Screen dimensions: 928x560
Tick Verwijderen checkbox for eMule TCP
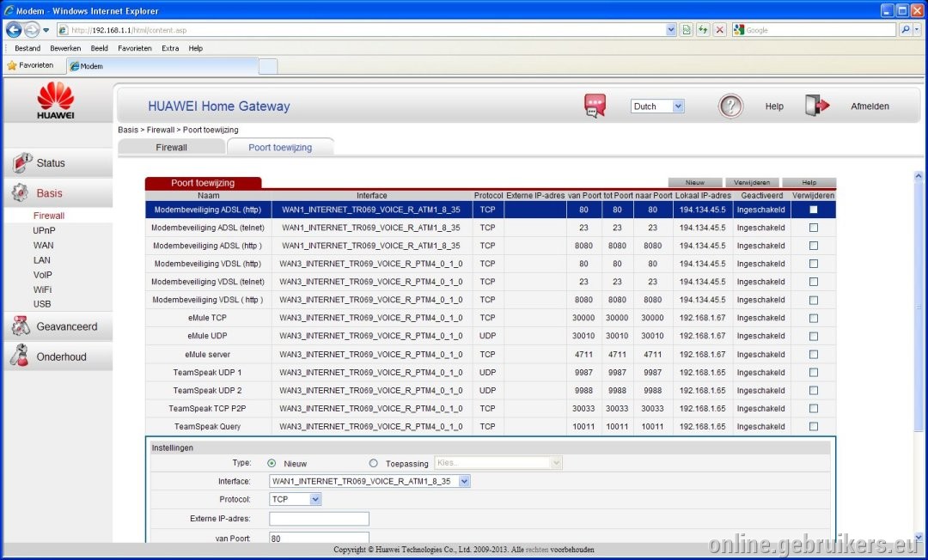tap(813, 318)
